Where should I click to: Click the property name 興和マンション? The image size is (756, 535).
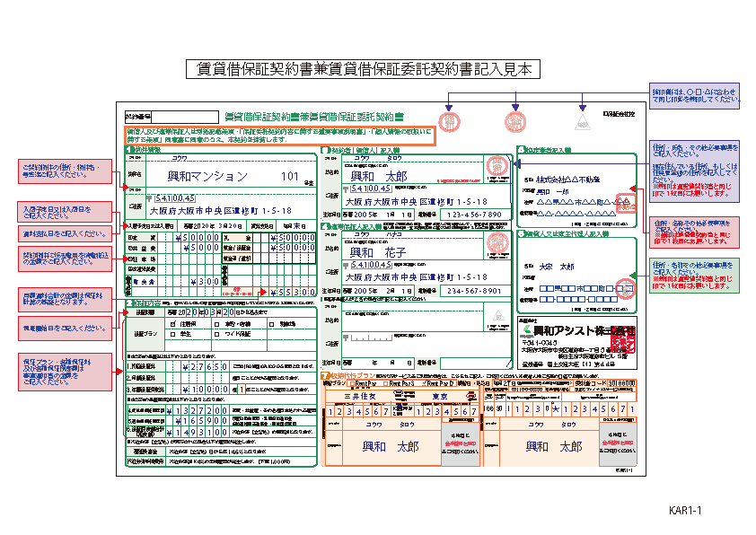[x=207, y=177]
